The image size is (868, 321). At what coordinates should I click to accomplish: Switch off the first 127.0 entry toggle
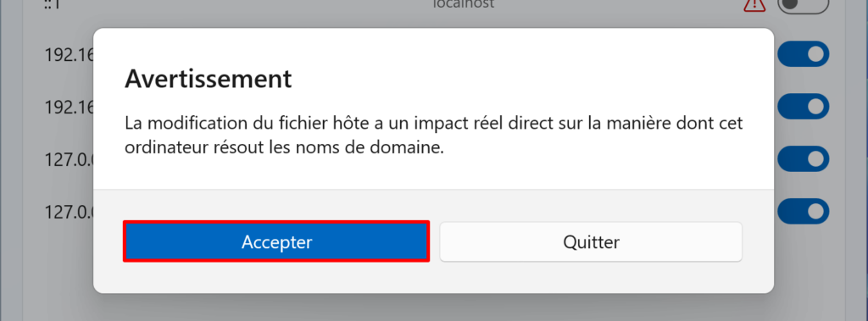(803, 159)
